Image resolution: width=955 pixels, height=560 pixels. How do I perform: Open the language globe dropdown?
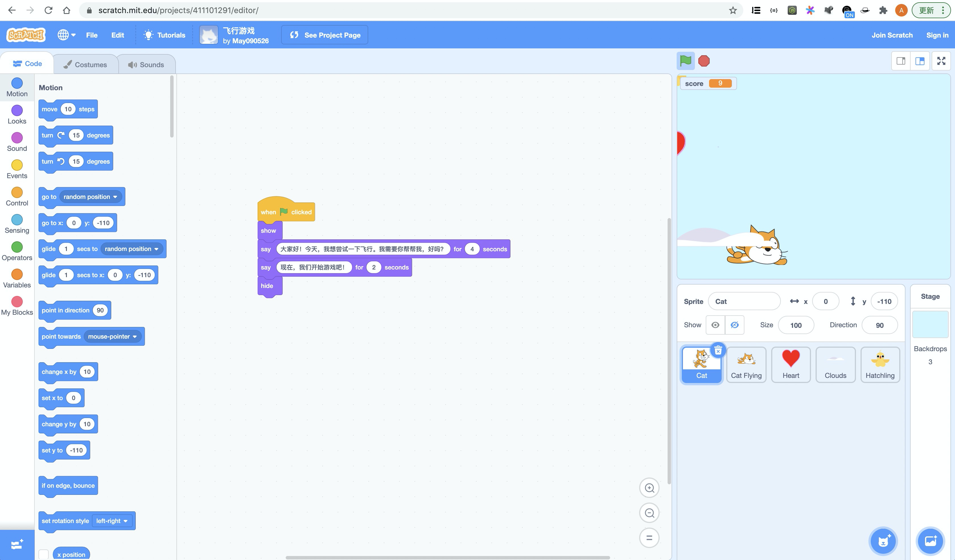coord(67,35)
